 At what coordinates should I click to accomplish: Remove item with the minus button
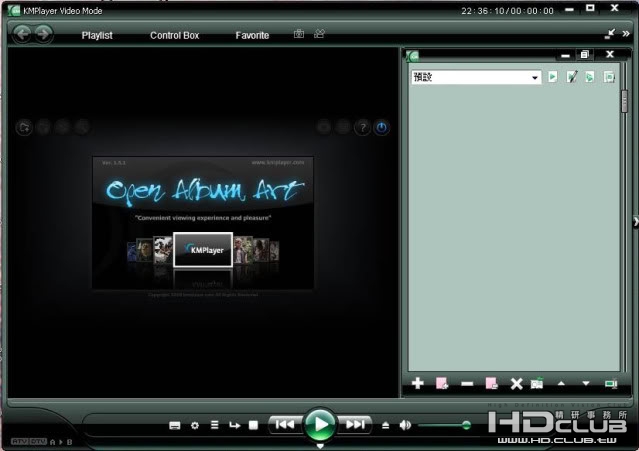pos(467,384)
